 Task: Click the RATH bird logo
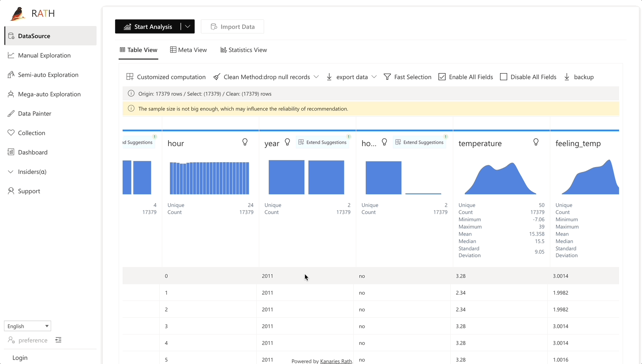(x=18, y=14)
